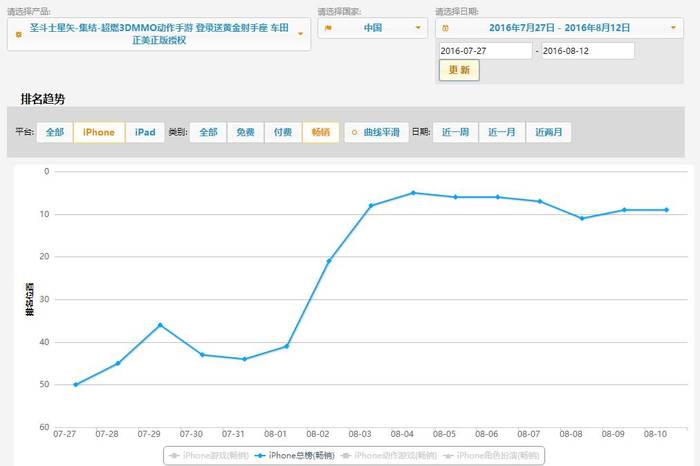Select platform 全部

[x=55, y=132]
